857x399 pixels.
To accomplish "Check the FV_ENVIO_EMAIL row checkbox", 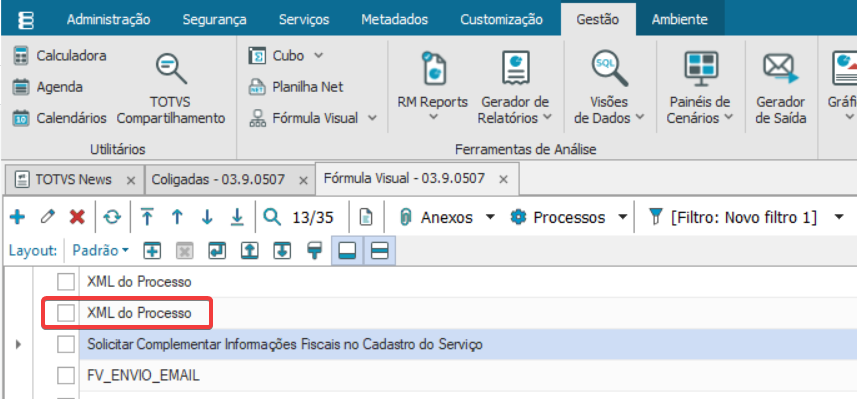I will coord(66,375).
